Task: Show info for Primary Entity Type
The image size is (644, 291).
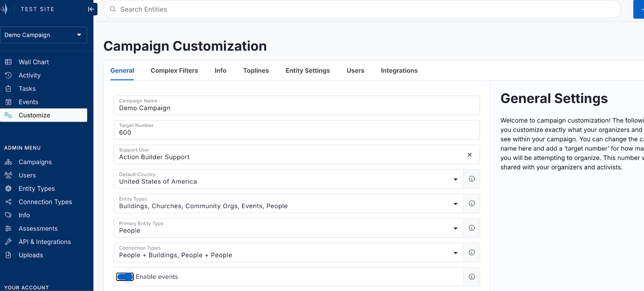Action: [472, 228]
